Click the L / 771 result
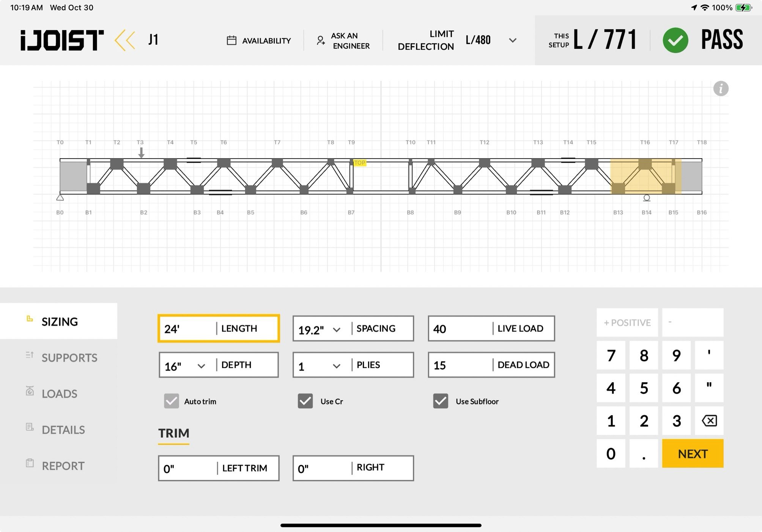Image resolution: width=762 pixels, height=532 pixels. click(x=605, y=39)
